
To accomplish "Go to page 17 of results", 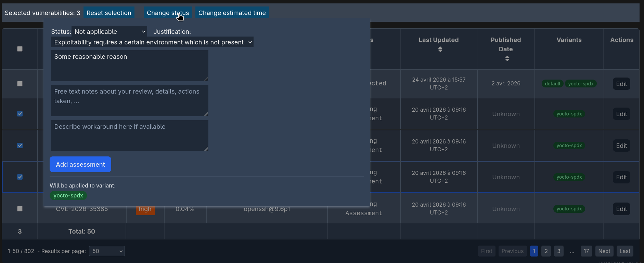I will click(x=586, y=251).
